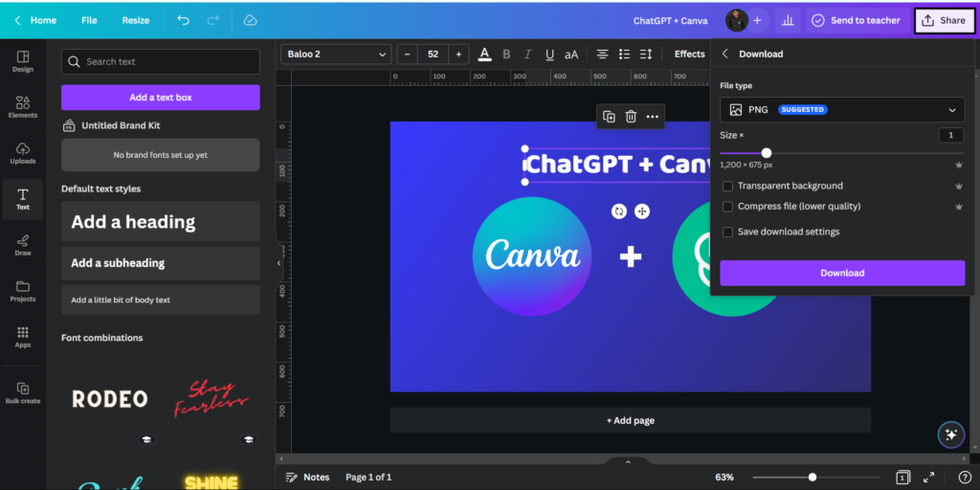Check Save download settings
The height and width of the screenshot is (490, 980).
point(727,232)
